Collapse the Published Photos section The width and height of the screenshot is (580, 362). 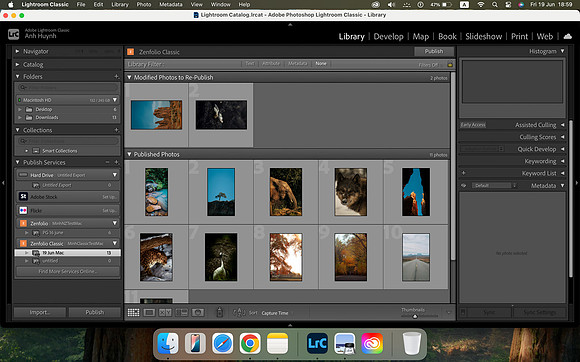(129, 154)
